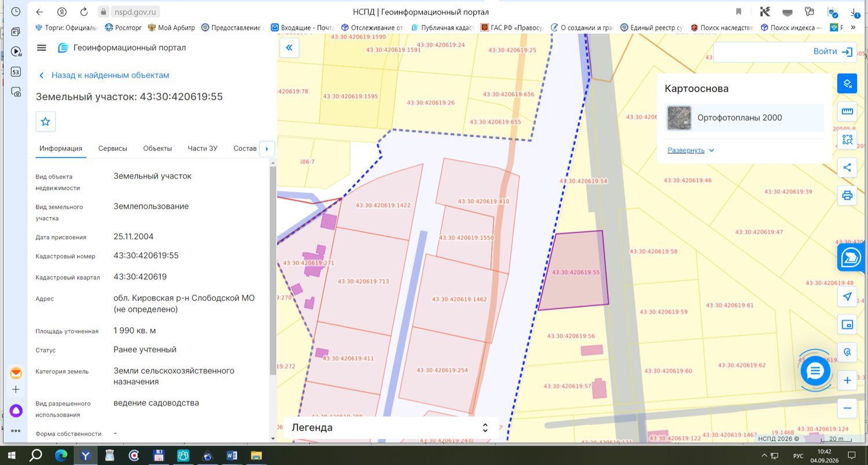The width and height of the screenshot is (868, 465).
Task: Open the hamburger menu beside the portal title
Action: pyautogui.click(x=41, y=48)
